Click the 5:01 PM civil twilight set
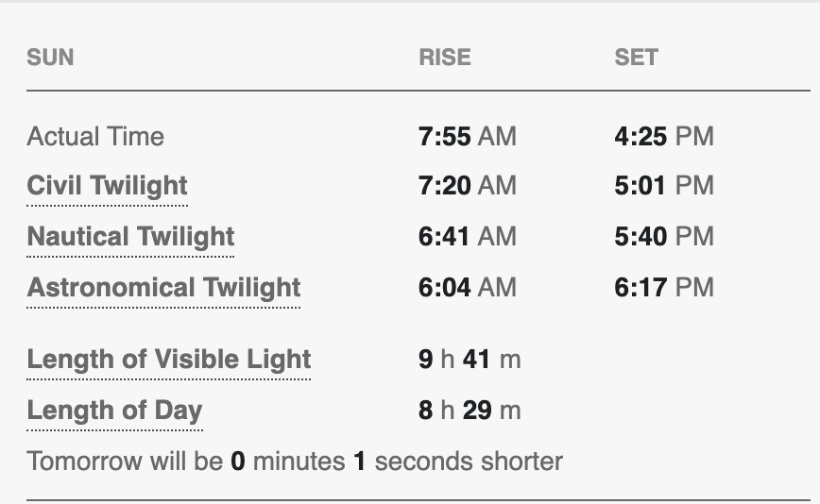Screen dimensions: 820x504 pos(663,186)
